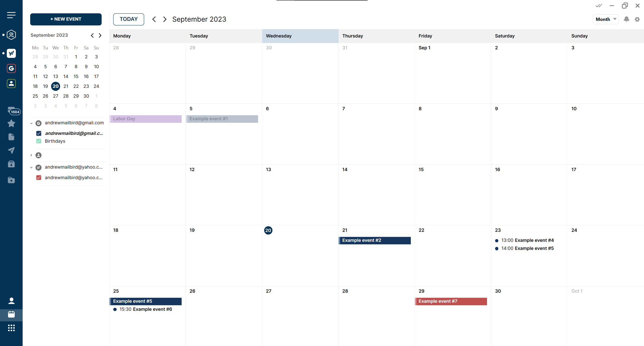
Task: Navigate forward to next month arrow
Action: (164, 19)
